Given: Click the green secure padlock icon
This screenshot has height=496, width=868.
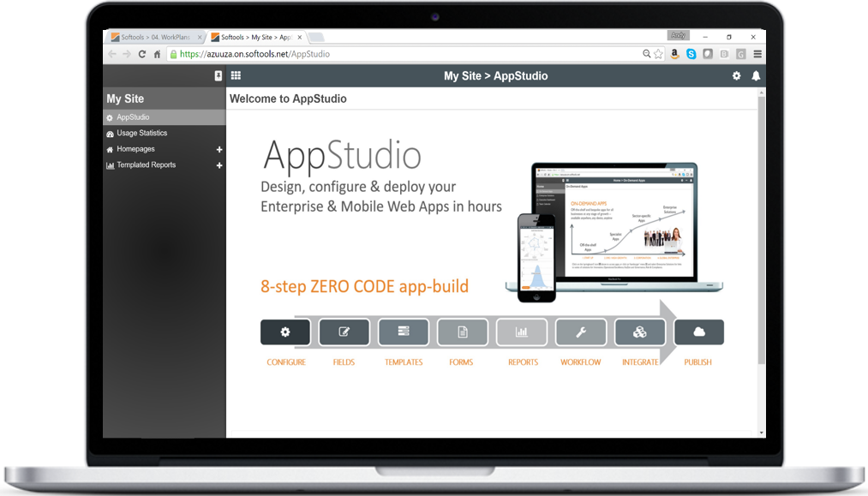Looking at the screenshot, I should tap(173, 54).
